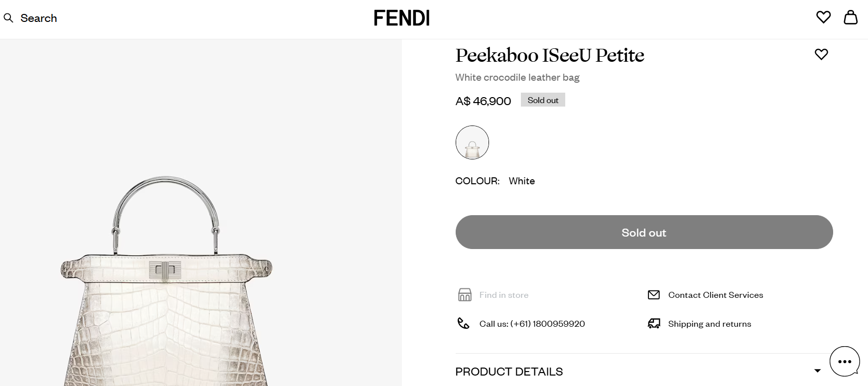Add Peekaboo ISeeU Petite to wishlist
Viewport: 868px width, 386px height.
(821, 54)
